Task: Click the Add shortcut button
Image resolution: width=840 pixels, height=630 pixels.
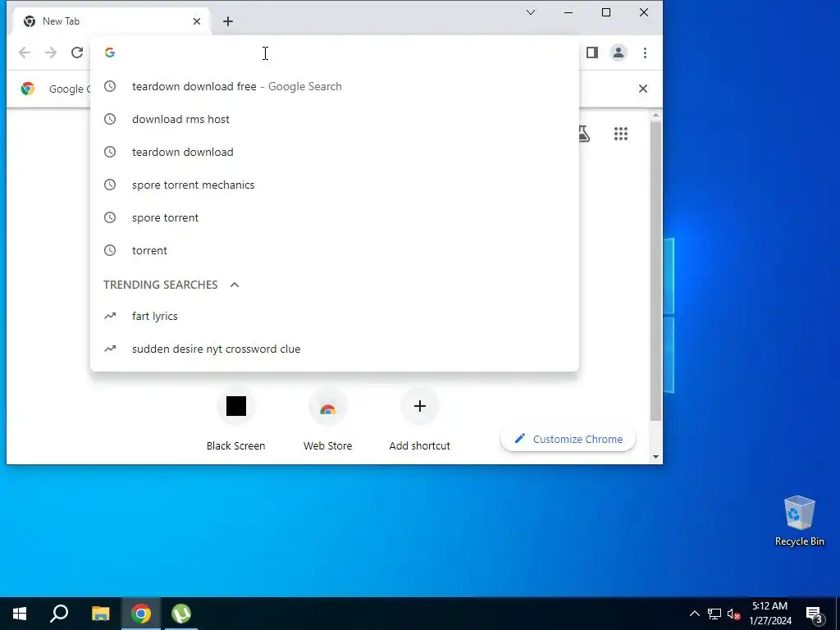Action: tap(419, 421)
